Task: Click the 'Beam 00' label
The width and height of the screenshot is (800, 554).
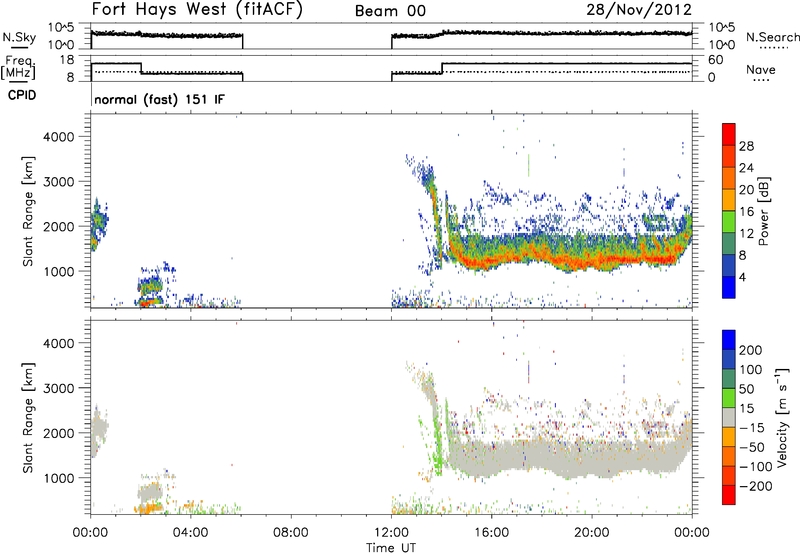Action: tap(390, 11)
